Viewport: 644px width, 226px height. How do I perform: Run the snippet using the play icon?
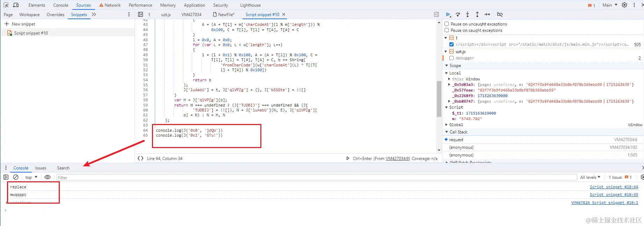point(348,158)
